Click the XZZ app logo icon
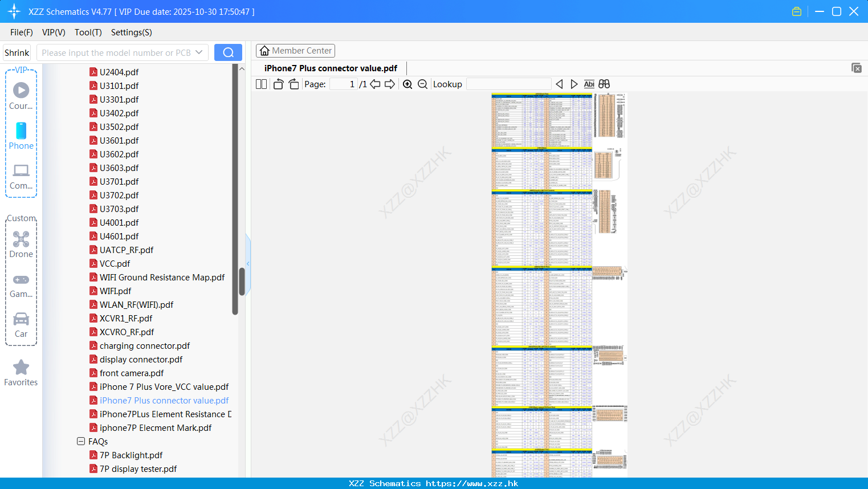This screenshot has width=868, height=489. tap(14, 11)
